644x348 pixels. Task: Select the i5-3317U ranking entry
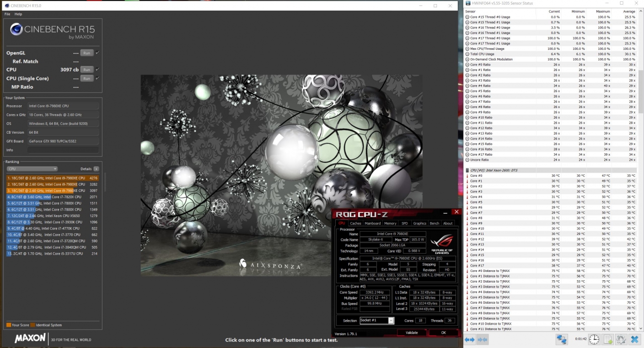coord(53,253)
